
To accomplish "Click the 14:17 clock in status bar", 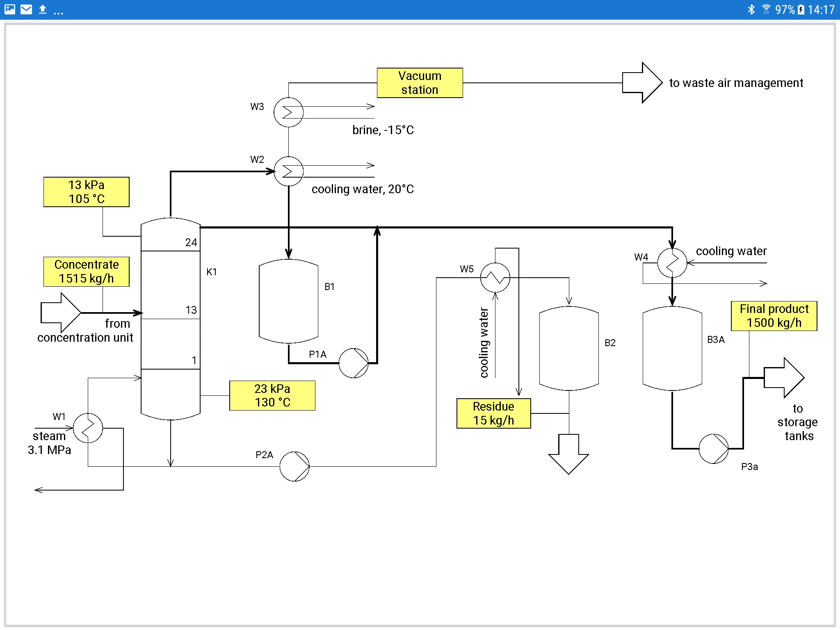I will coord(821,9).
